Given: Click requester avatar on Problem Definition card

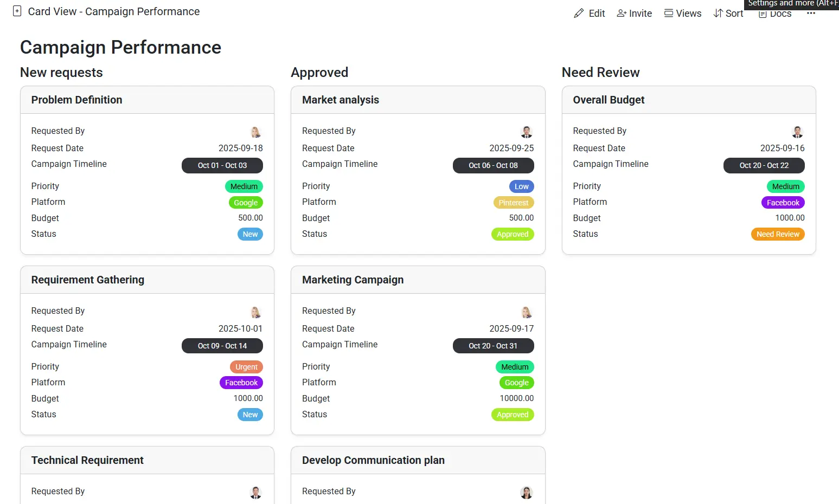Looking at the screenshot, I should point(255,132).
